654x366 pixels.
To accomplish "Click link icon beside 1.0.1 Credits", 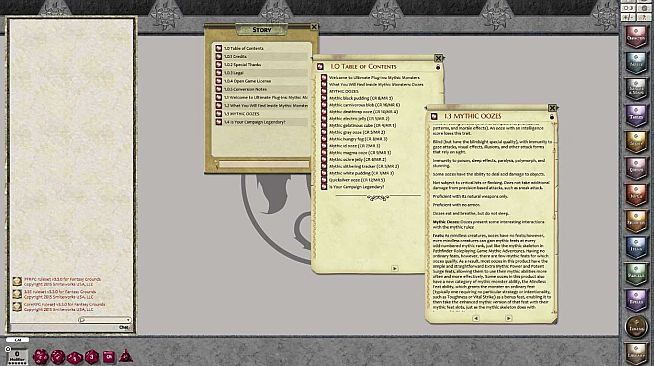I will 219,56.
